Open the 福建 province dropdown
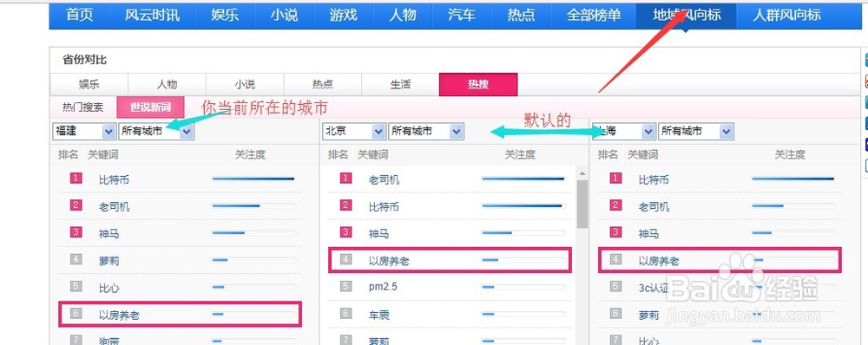Image resolution: width=868 pixels, height=345 pixels. pyautogui.click(x=84, y=131)
